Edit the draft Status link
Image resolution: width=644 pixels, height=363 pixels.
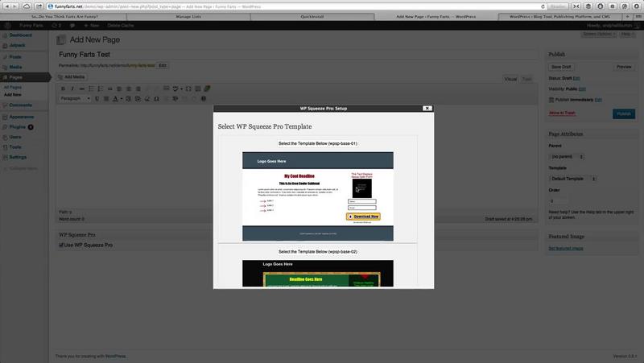click(576, 78)
